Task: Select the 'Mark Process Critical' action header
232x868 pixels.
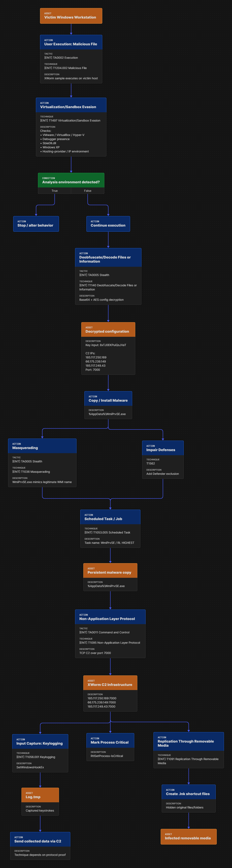Action: 110,741
